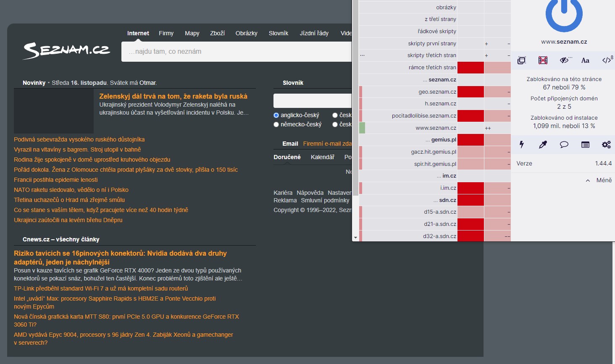Viewport: 615px width, 364px height.
Task: Click the d32-a.sdn.cz row label
Action: (x=440, y=236)
